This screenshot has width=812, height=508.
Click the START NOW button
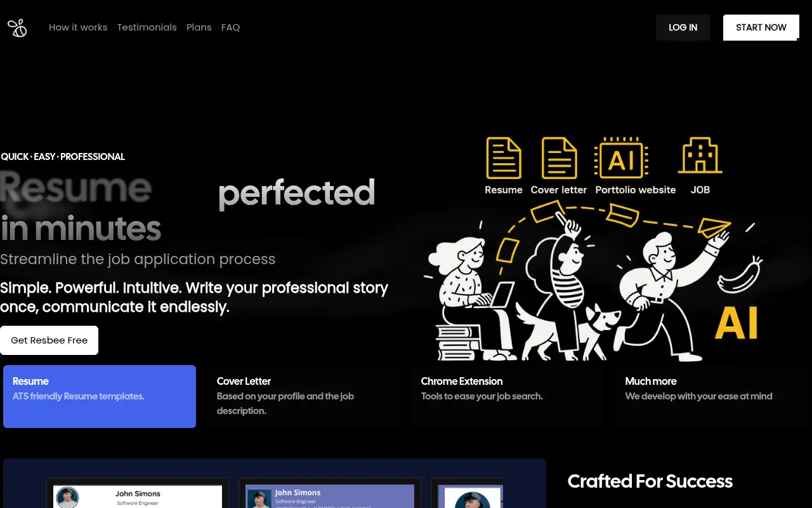761,27
